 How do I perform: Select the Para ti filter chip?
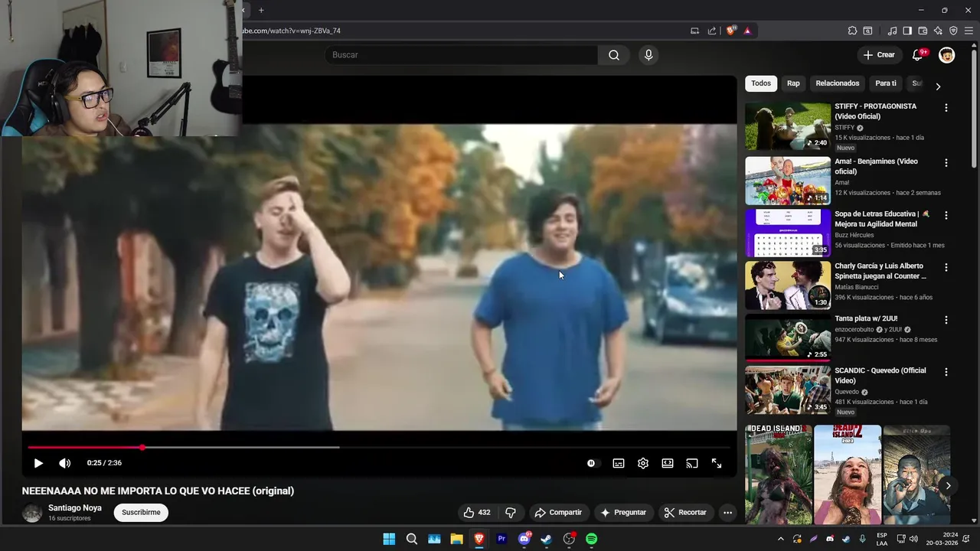[x=886, y=83]
